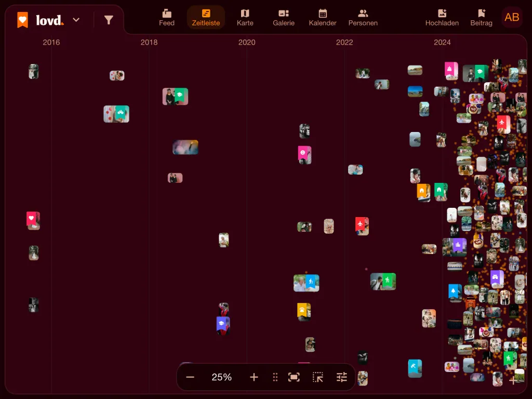Open the purple graduation cap badge photo
The height and width of the screenshot is (399, 532).
coord(223,325)
